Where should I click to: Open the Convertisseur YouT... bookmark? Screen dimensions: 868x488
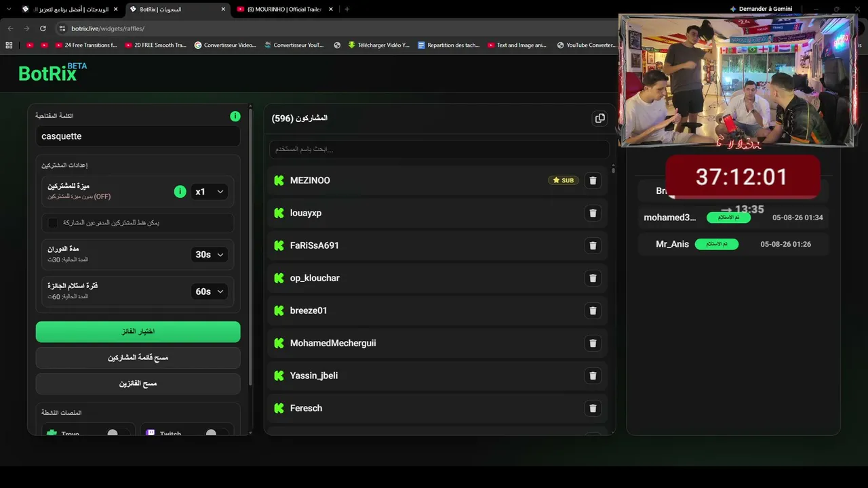coord(294,45)
